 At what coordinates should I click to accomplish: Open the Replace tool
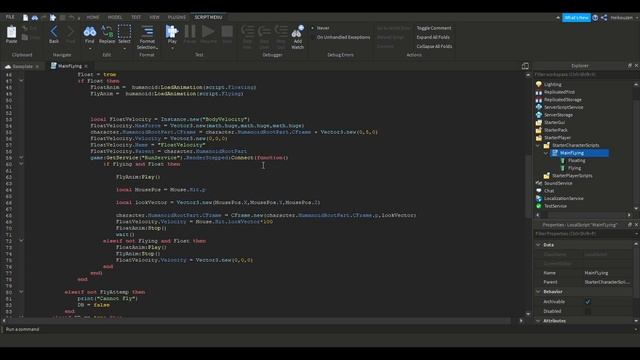click(x=107, y=31)
